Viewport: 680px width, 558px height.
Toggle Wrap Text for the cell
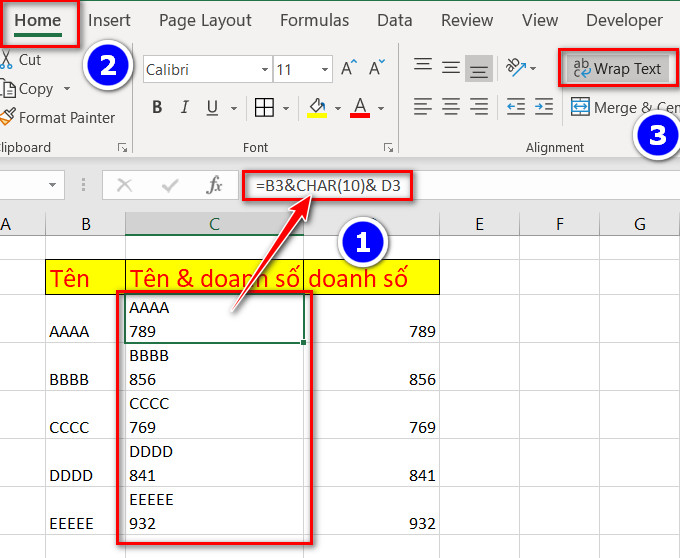(617, 69)
